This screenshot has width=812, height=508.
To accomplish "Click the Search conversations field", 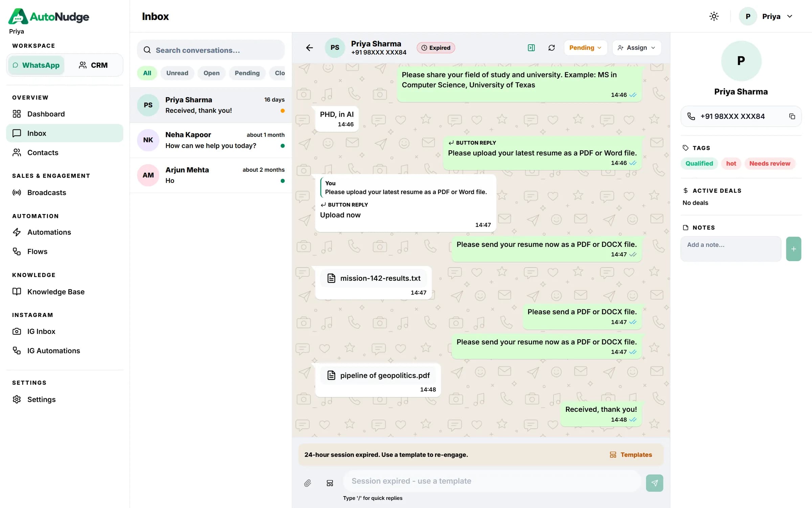I will pyautogui.click(x=211, y=50).
